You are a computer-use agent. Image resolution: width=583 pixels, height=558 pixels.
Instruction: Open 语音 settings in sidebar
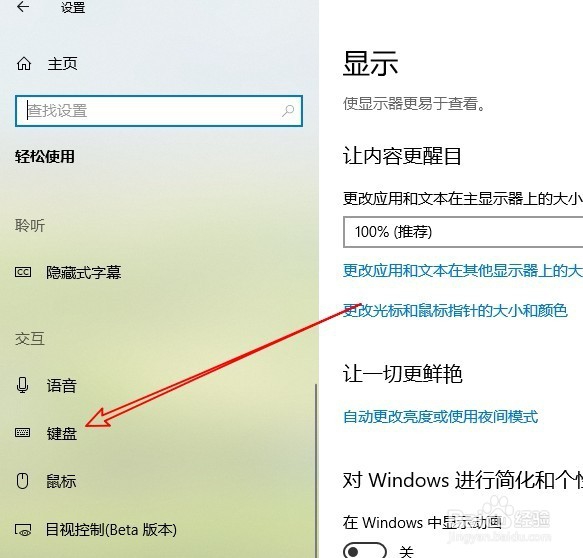[x=61, y=386]
